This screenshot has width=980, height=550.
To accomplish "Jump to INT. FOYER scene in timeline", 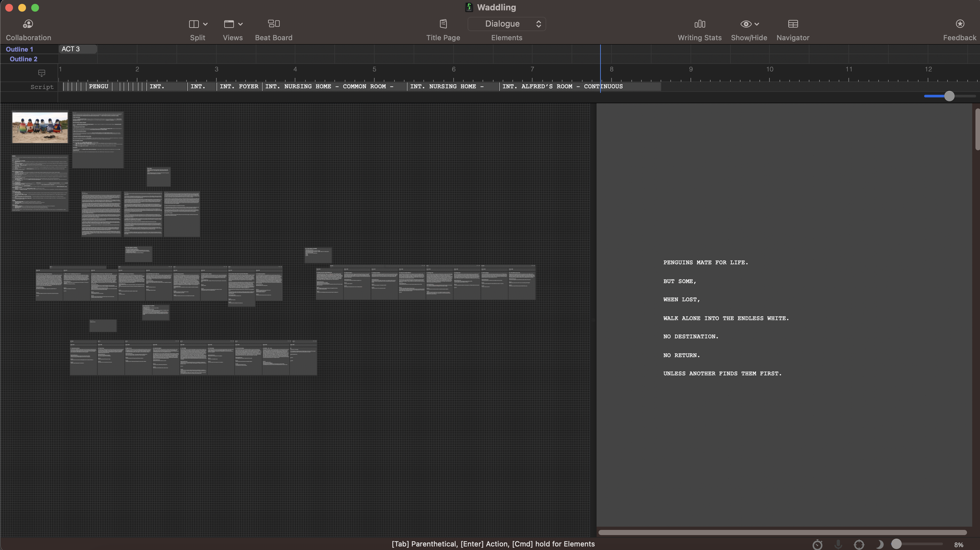I will [x=239, y=87].
